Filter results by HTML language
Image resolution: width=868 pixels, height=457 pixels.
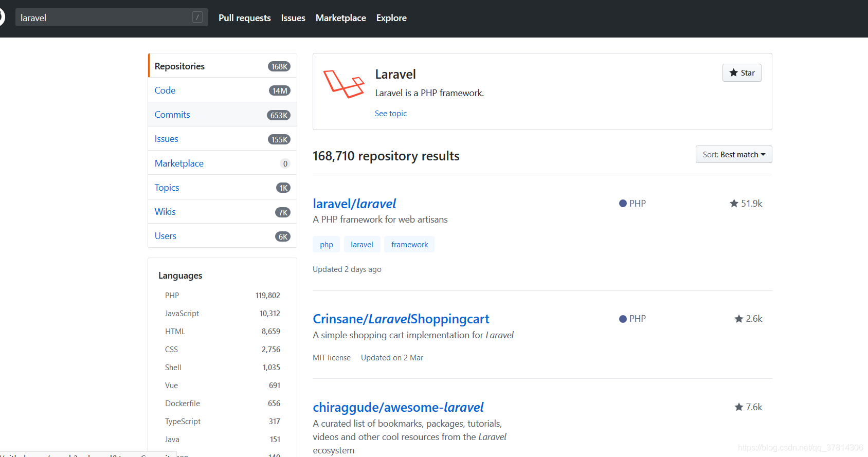(x=222, y=332)
